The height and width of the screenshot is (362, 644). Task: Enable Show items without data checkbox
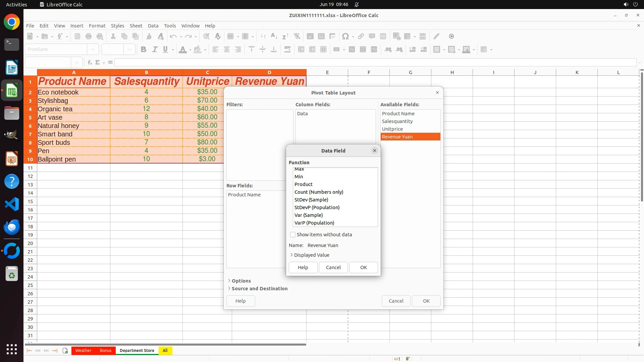[x=293, y=235]
